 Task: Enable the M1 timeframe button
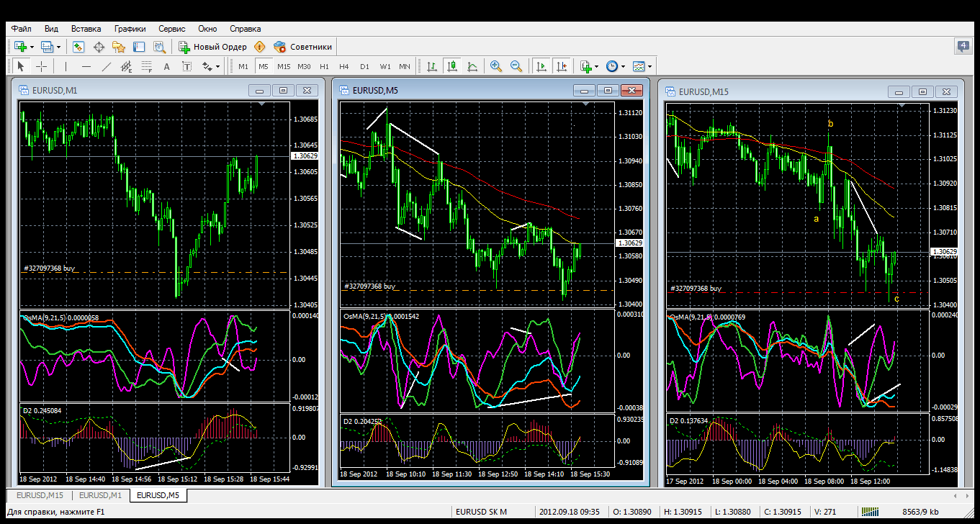pos(243,66)
